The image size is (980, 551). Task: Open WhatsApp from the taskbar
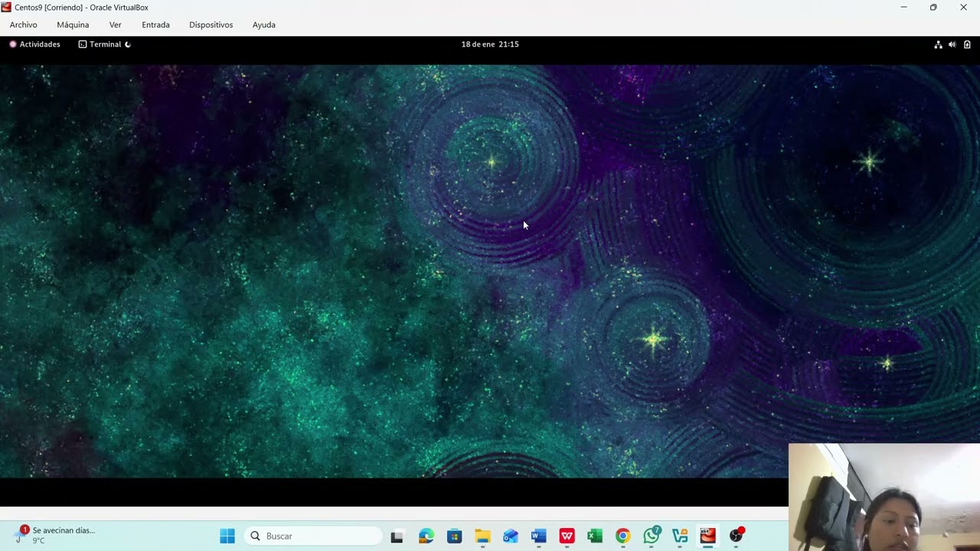pos(652,536)
